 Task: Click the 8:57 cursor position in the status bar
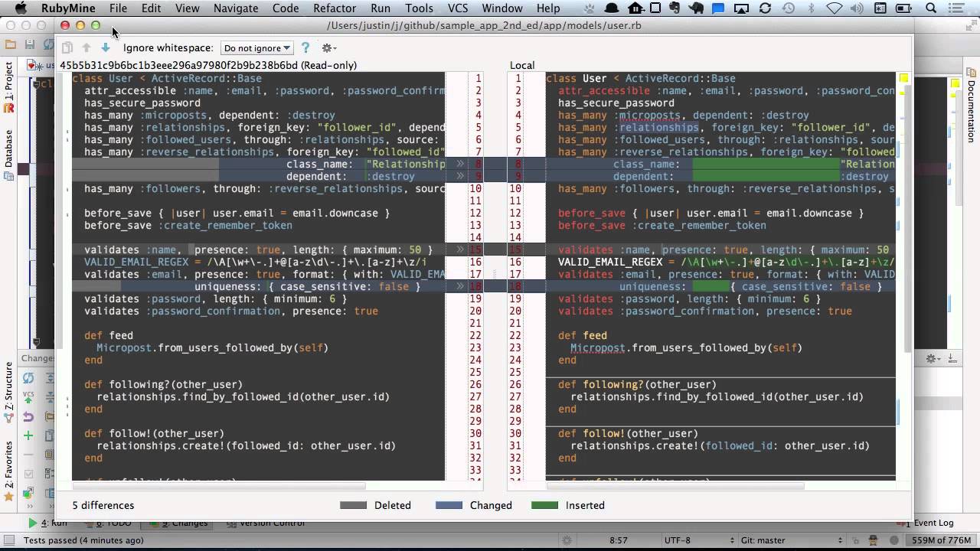[x=619, y=540]
